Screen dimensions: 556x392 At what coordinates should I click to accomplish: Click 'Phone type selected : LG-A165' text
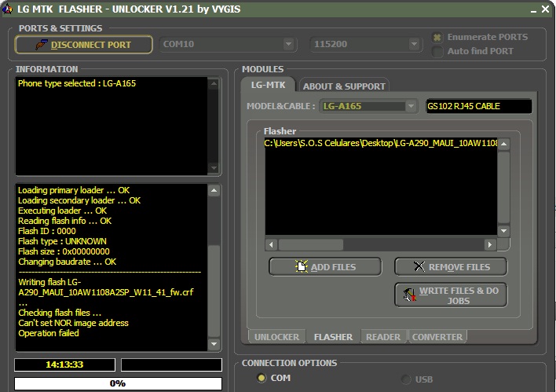(77, 83)
